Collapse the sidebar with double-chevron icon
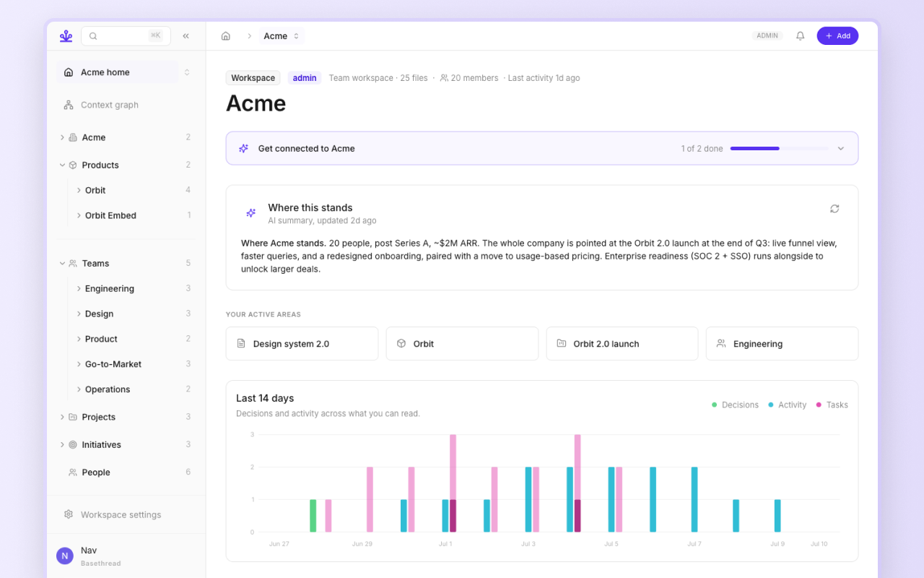The width and height of the screenshot is (924, 578). 186,36
